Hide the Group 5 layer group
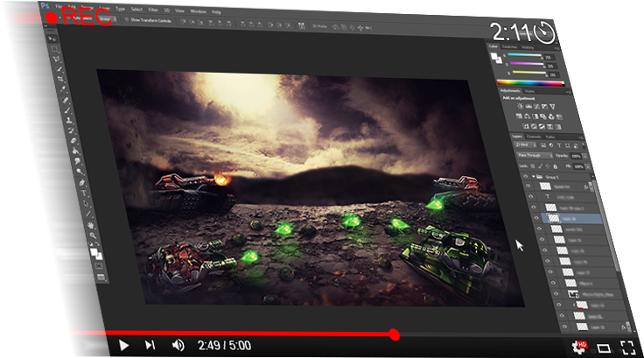 click(525, 176)
